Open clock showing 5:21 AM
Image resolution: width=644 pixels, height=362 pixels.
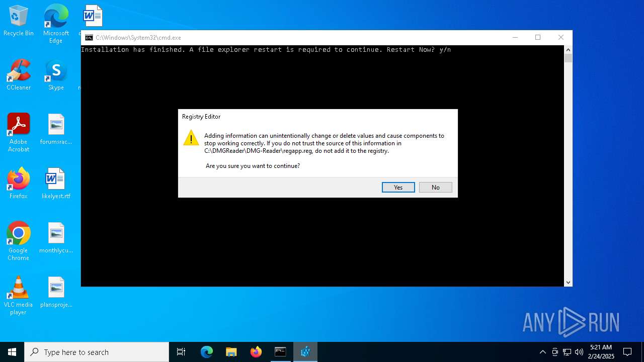pos(601,352)
